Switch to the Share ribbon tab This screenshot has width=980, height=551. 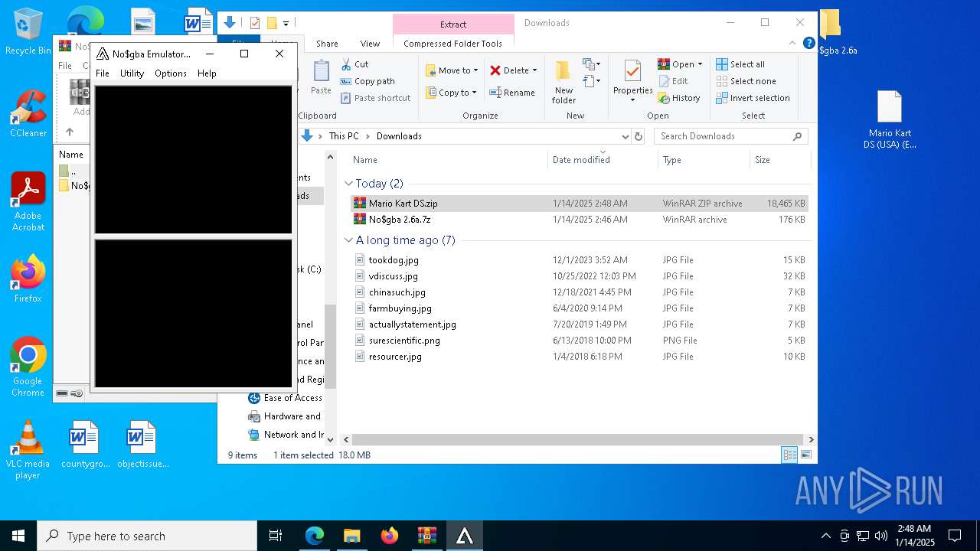click(x=327, y=44)
